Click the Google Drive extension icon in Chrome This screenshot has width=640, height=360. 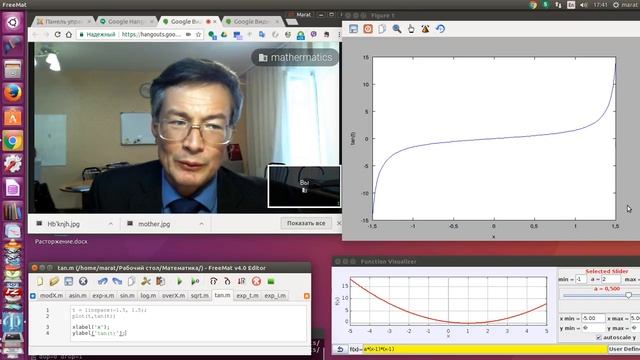click(x=224, y=35)
